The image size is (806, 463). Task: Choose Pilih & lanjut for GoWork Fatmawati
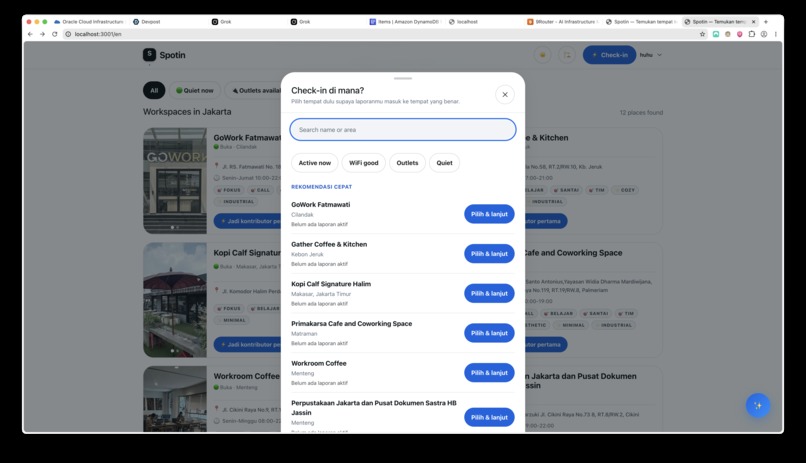point(489,214)
